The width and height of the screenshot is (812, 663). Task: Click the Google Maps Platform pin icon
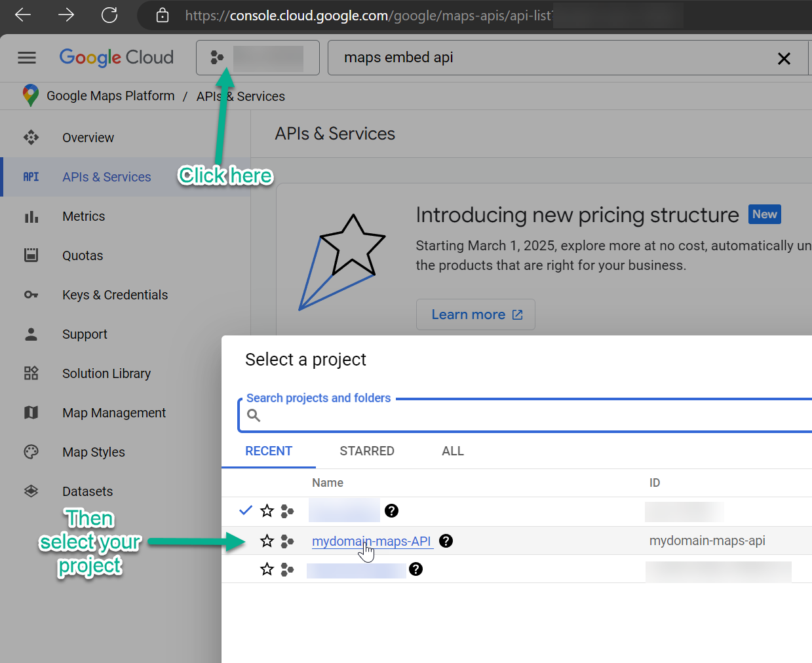30,96
